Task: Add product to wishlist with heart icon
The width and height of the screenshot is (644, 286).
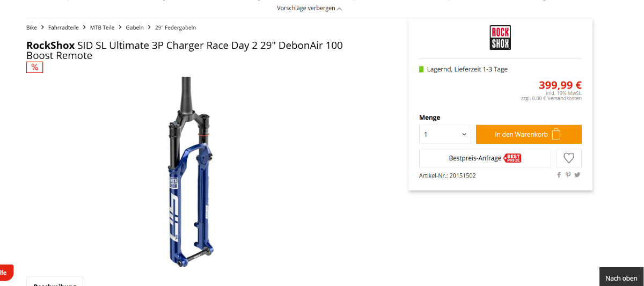Action: click(x=569, y=158)
